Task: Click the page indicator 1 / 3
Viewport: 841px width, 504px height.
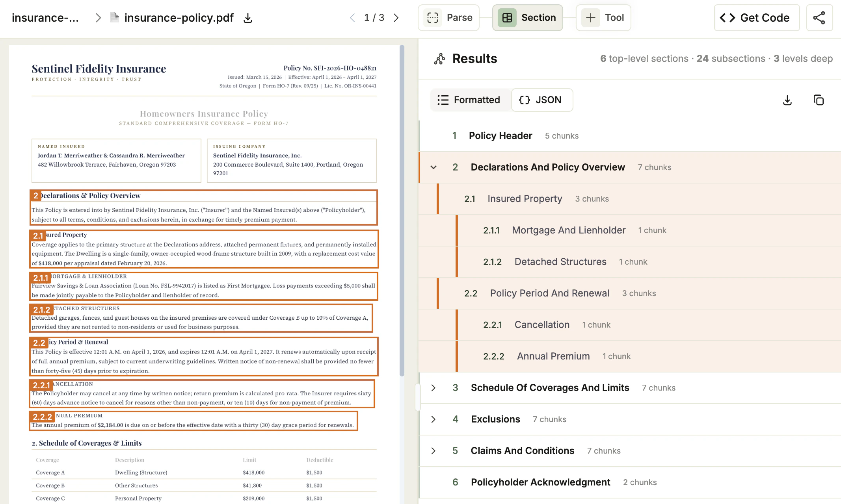Action: (374, 18)
